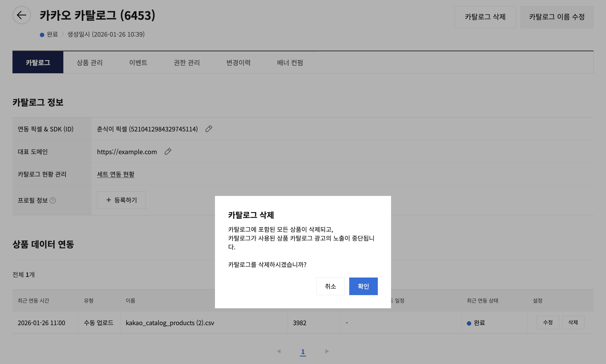This screenshot has height=364, width=606.
Task: Click the back arrow icon
Action: (22, 15)
